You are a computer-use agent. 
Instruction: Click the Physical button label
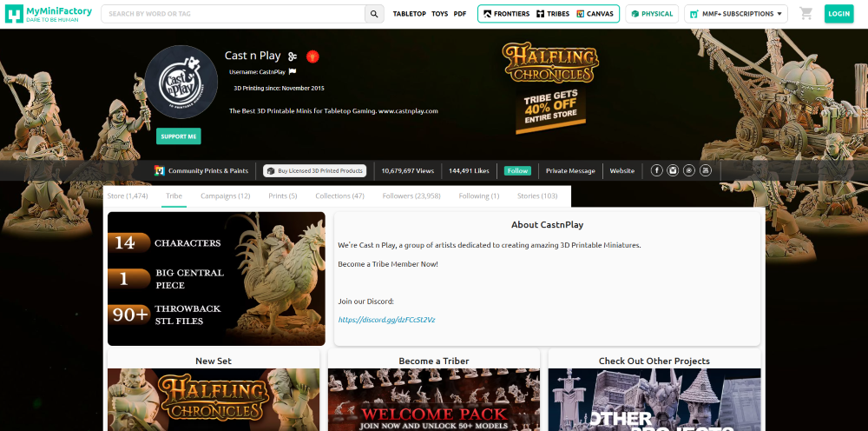657,14
